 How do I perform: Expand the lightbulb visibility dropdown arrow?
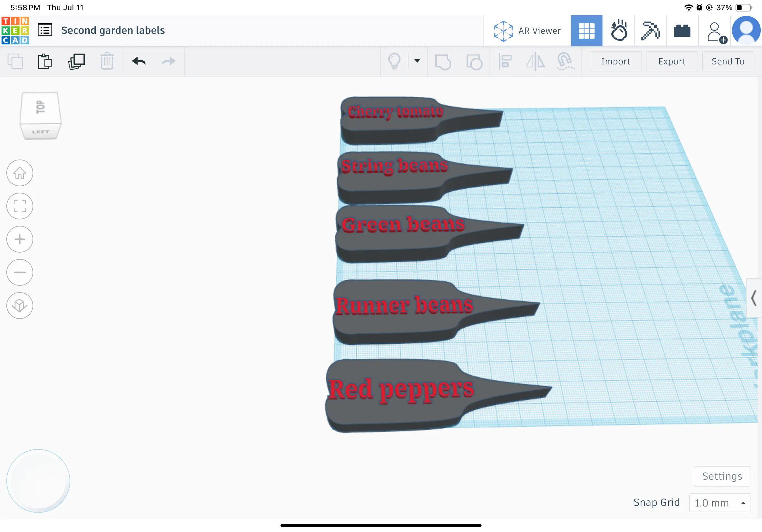[x=417, y=61]
